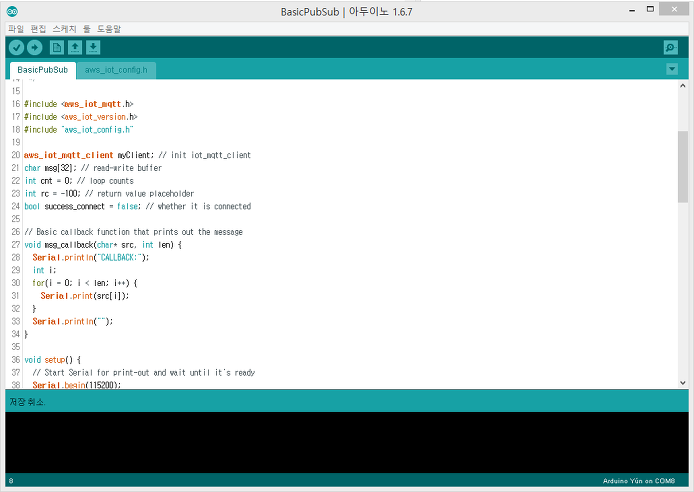Click the 'int rc = -100;' line

click(109, 194)
